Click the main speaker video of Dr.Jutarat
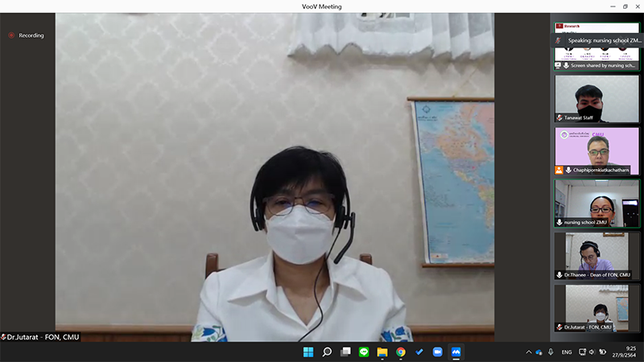This screenshot has width=644, height=362. 275,177
